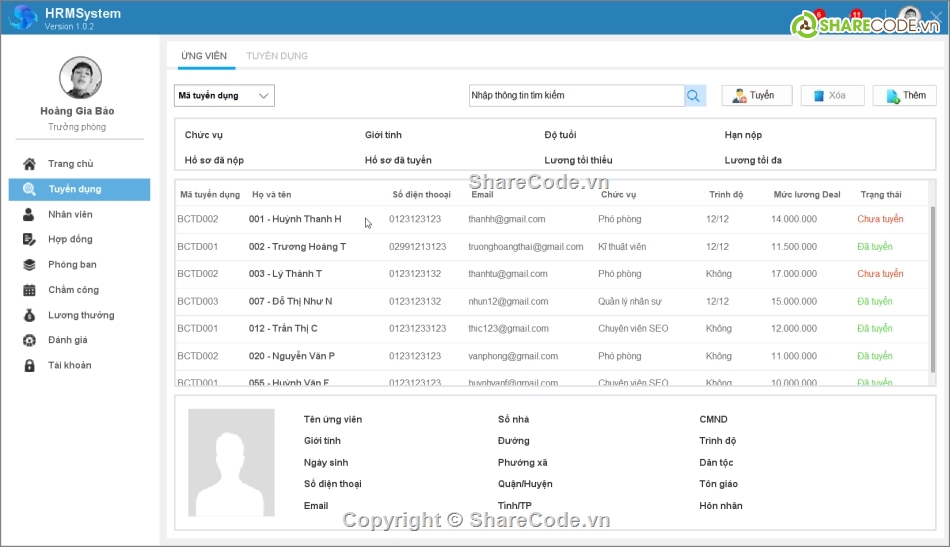This screenshot has height=547, width=950.
Task: Click the Trang chủ home icon
Action: (x=29, y=164)
